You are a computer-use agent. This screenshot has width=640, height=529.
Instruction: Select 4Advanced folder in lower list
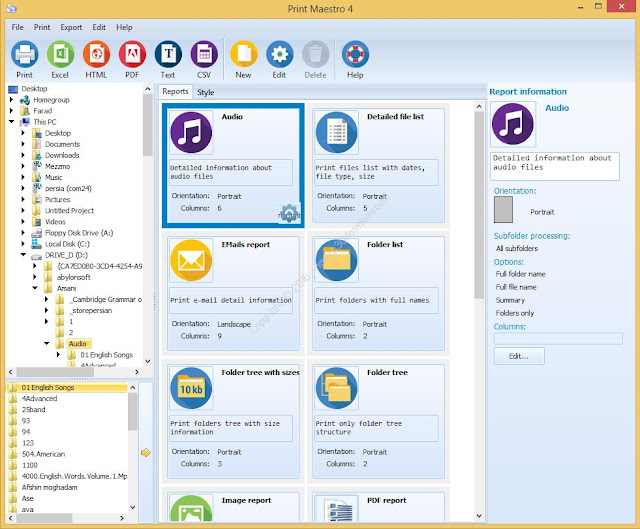pyautogui.click(x=40, y=398)
